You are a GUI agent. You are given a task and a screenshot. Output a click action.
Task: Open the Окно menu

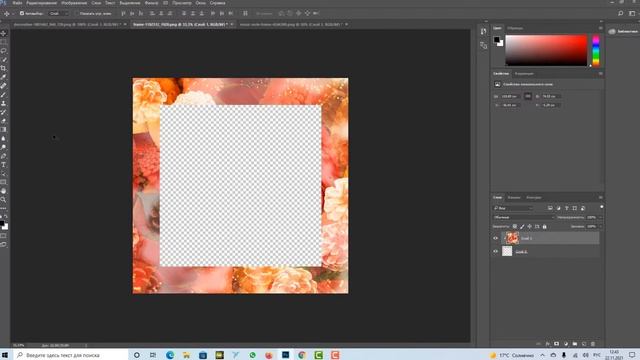click(x=200, y=3)
